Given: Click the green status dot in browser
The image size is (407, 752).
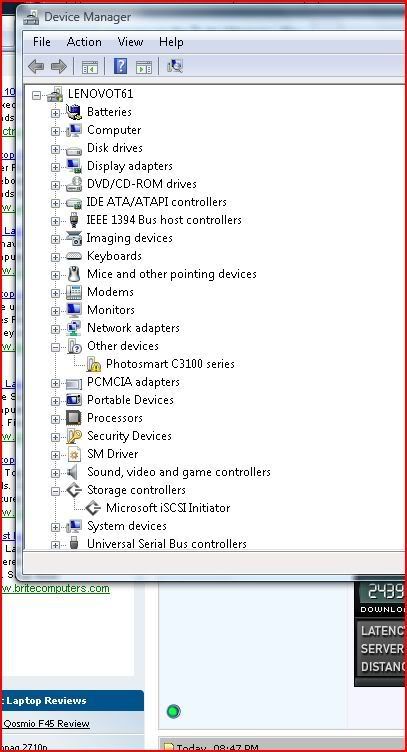Looking at the screenshot, I should (174, 711).
